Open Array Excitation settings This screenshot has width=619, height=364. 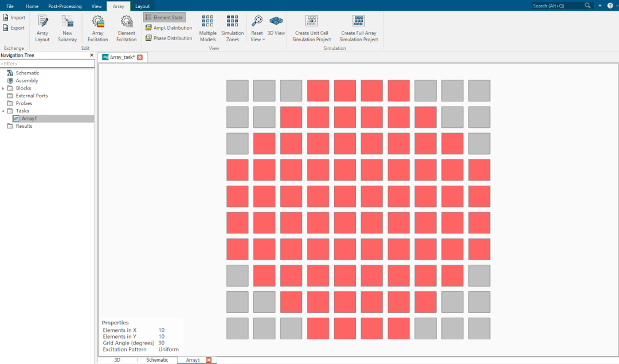point(97,28)
